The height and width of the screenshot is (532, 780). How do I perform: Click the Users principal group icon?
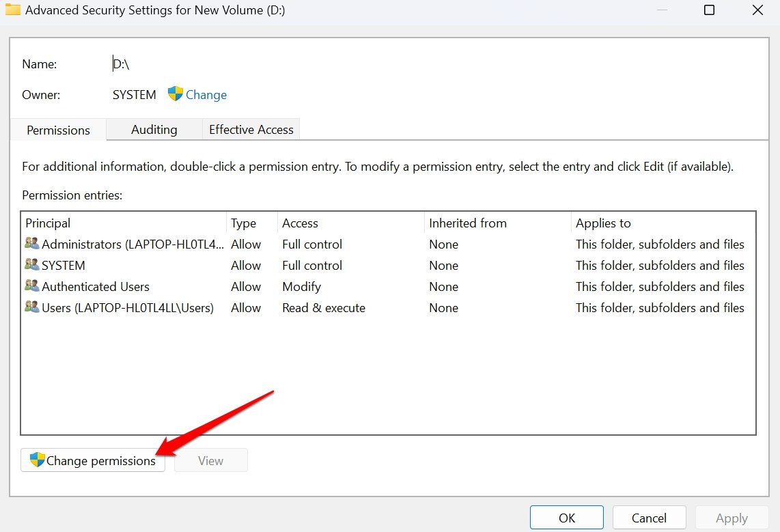coord(32,307)
